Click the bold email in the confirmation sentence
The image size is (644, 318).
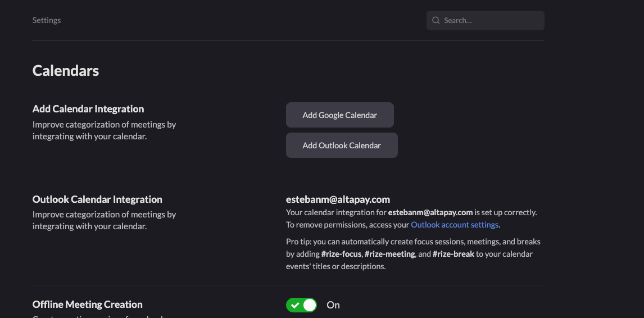point(430,212)
